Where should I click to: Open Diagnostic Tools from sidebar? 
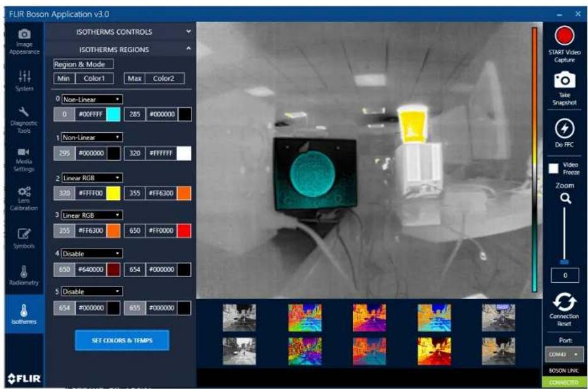pos(24,120)
